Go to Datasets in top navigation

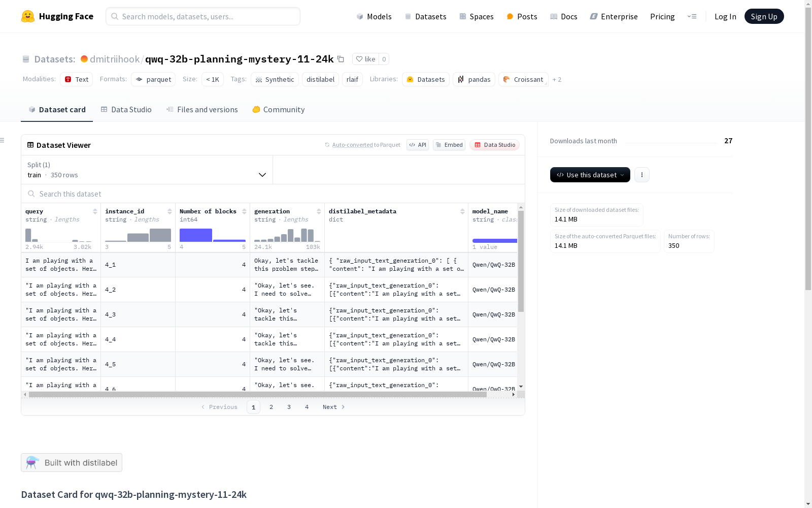tap(425, 16)
